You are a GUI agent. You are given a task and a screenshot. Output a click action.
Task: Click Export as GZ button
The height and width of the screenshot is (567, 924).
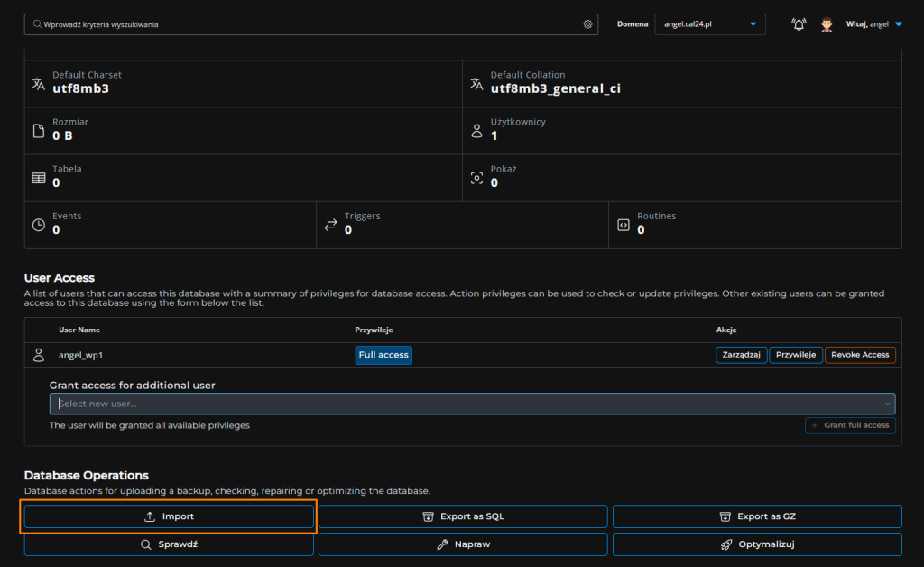point(757,516)
